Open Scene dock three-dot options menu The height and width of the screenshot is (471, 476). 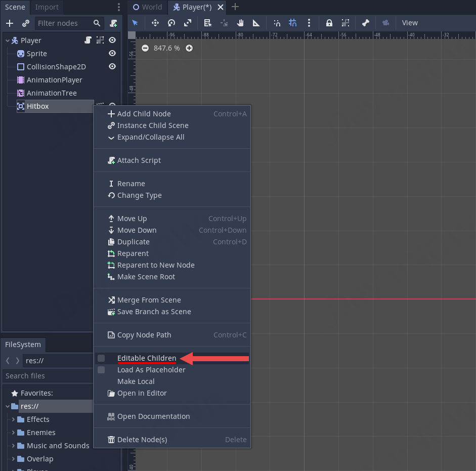[119, 7]
